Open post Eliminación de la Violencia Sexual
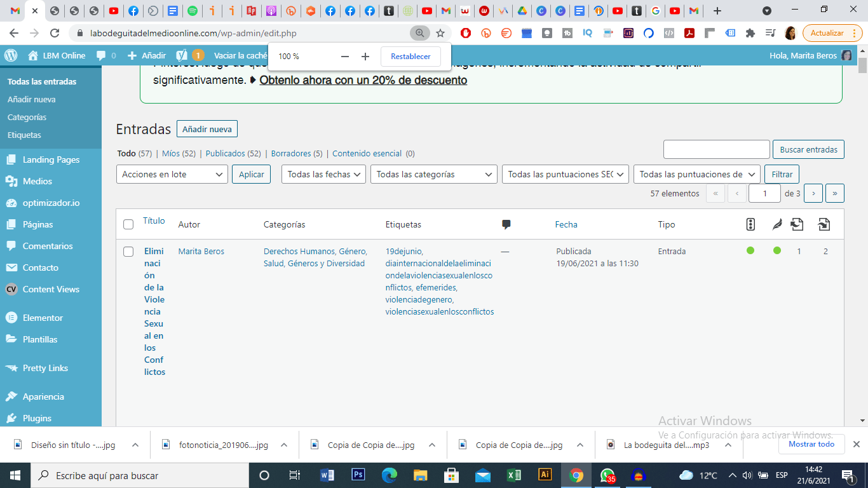This screenshot has height=488, width=868. [x=154, y=311]
